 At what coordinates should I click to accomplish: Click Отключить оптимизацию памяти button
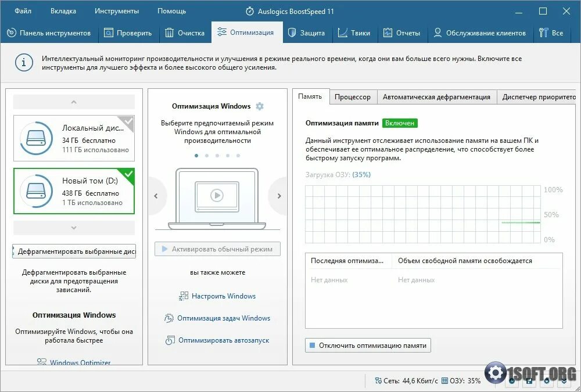tap(368, 346)
